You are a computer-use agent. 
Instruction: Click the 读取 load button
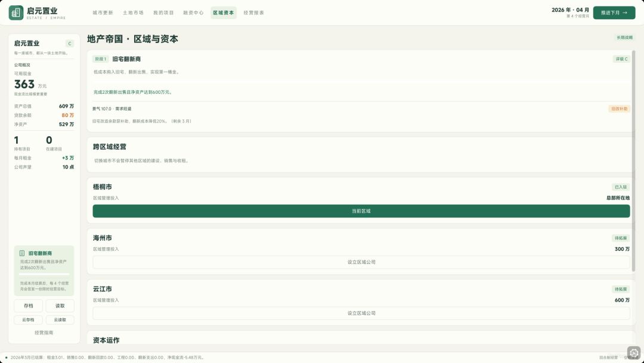coord(60,306)
